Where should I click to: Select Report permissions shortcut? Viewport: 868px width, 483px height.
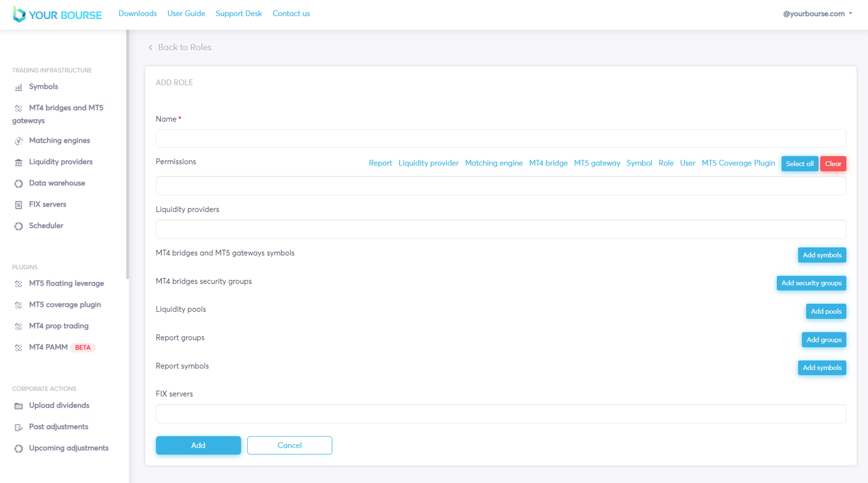pos(380,163)
